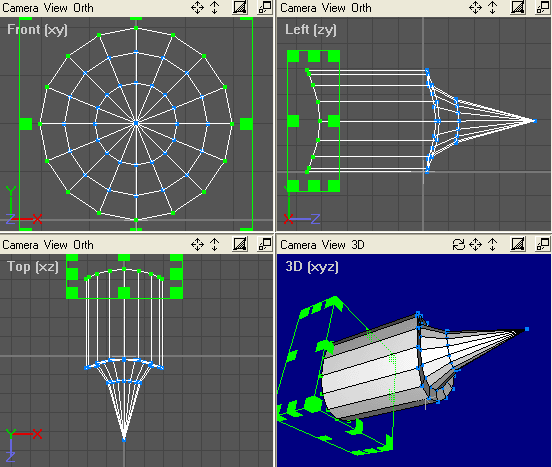The height and width of the screenshot is (467, 552).
Task: Toggle shading mode icon in Left viewport header
Action: (x=518, y=7)
